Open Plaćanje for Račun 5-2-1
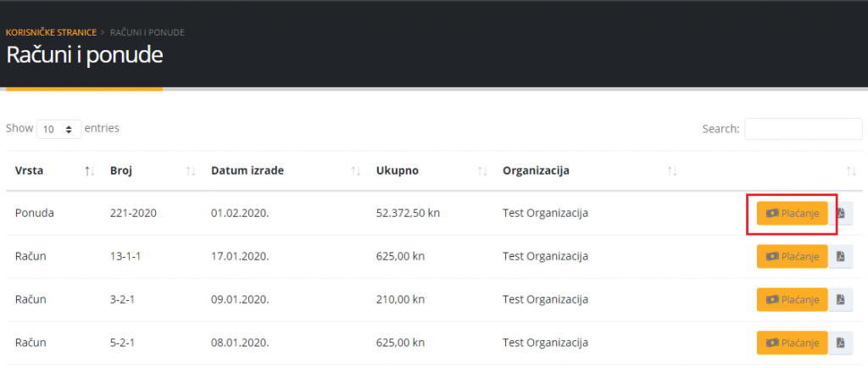Image resolution: width=868 pixels, height=368 pixels. [792, 343]
